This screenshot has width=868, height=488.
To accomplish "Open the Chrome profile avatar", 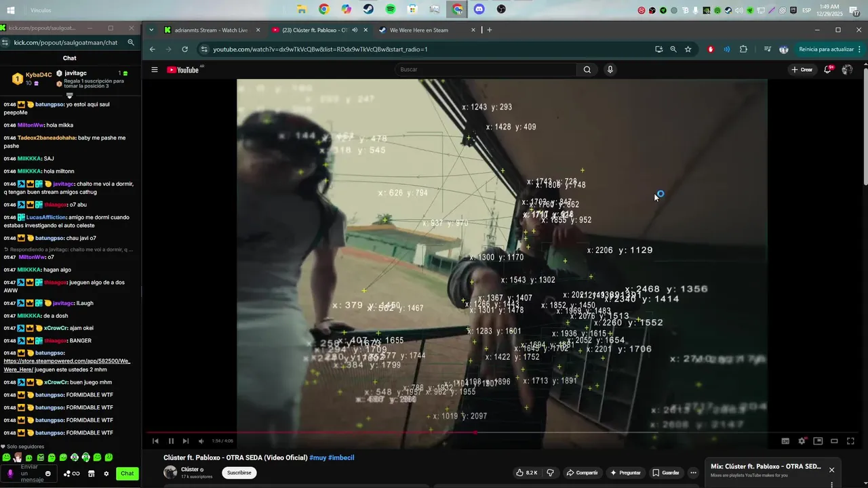I will [x=784, y=49].
